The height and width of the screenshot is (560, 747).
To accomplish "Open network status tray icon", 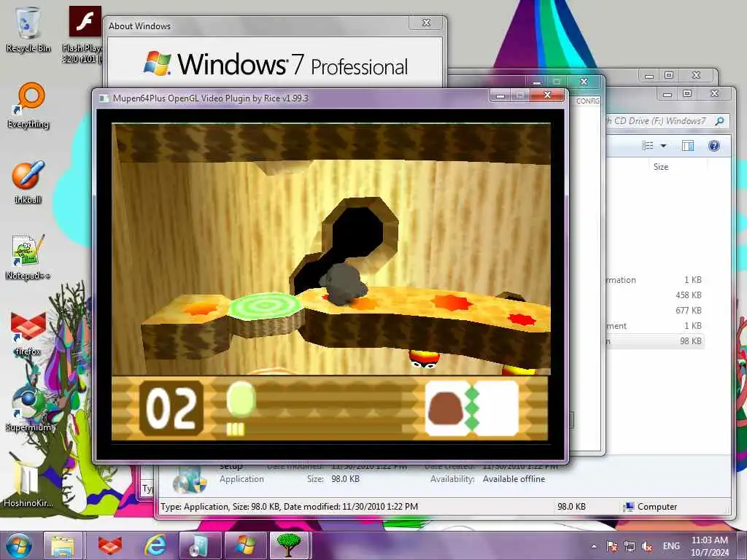I will click(x=630, y=546).
